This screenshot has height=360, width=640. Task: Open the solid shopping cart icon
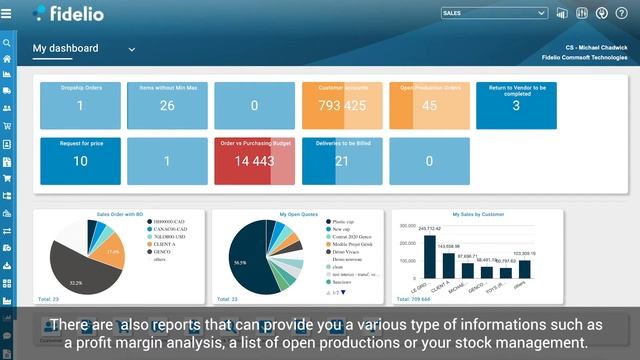point(7,178)
